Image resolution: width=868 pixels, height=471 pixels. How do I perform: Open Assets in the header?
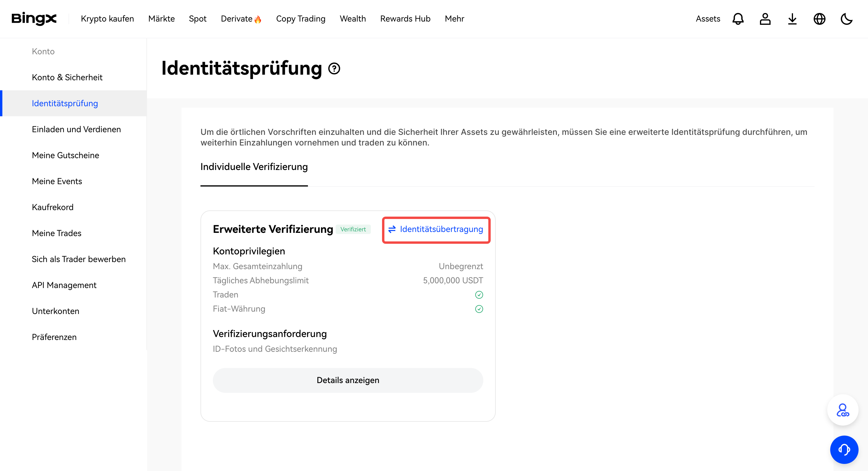pyautogui.click(x=708, y=19)
